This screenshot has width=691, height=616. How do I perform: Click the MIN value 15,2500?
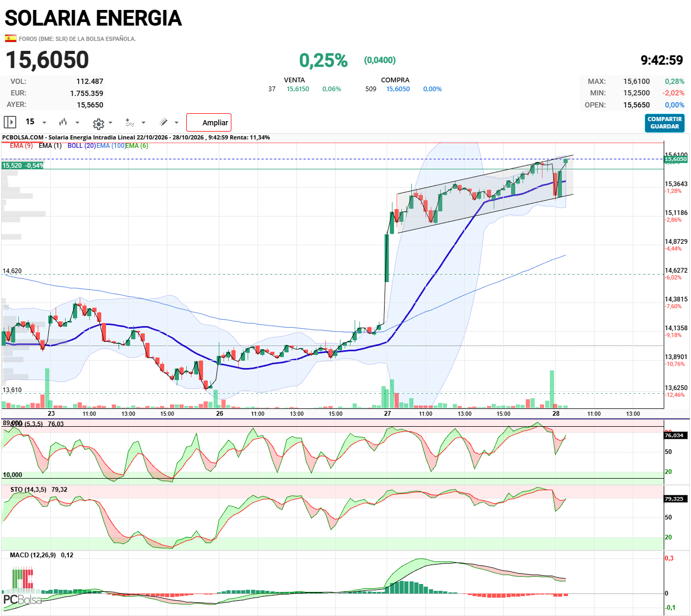pyautogui.click(x=636, y=93)
